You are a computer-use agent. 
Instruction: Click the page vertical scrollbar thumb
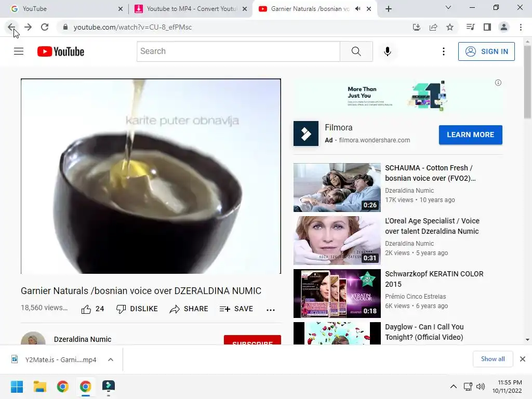527,82
